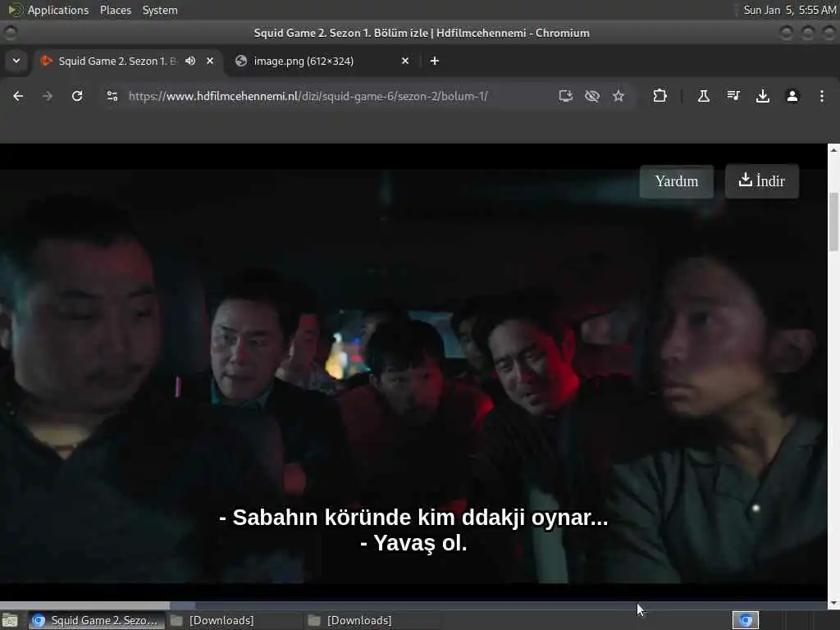Viewport: 840px width, 630px height.
Task: Close the Squid Game tab
Action: [210, 61]
